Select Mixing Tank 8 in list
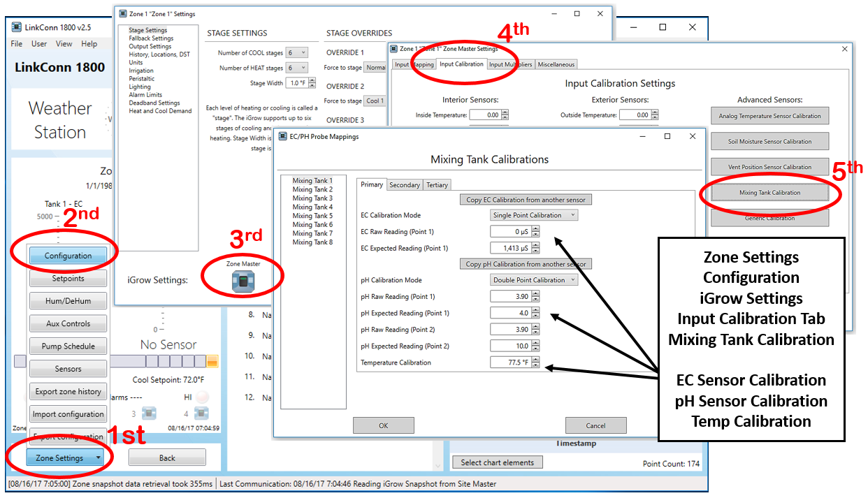The height and width of the screenshot is (498, 868). pyautogui.click(x=312, y=242)
